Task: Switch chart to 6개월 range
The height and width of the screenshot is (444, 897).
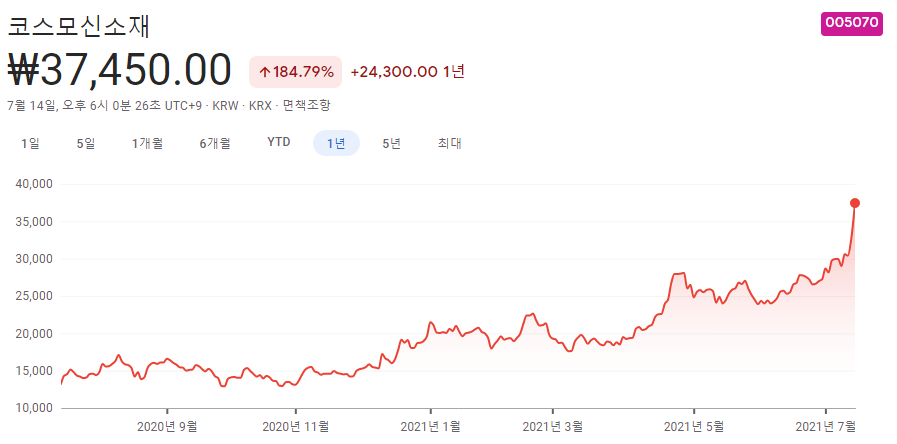Action: (215, 143)
